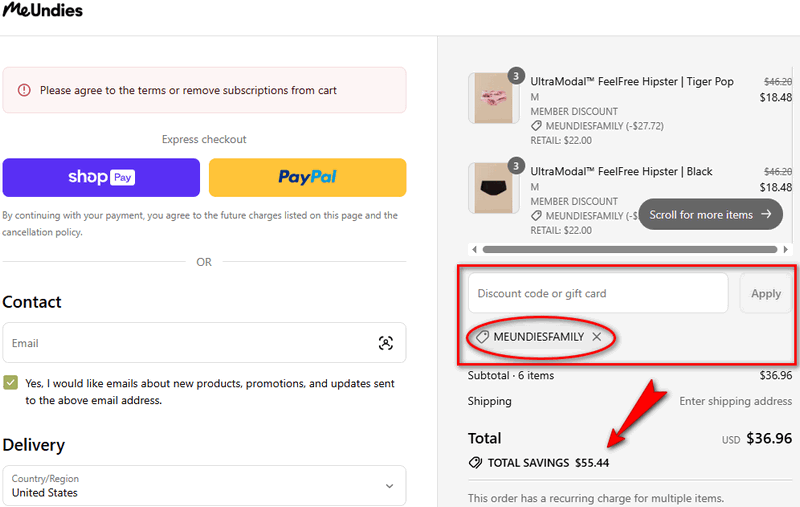The height and width of the screenshot is (507, 800).
Task: Open the Country/Region dropdown
Action: pos(204,486)
